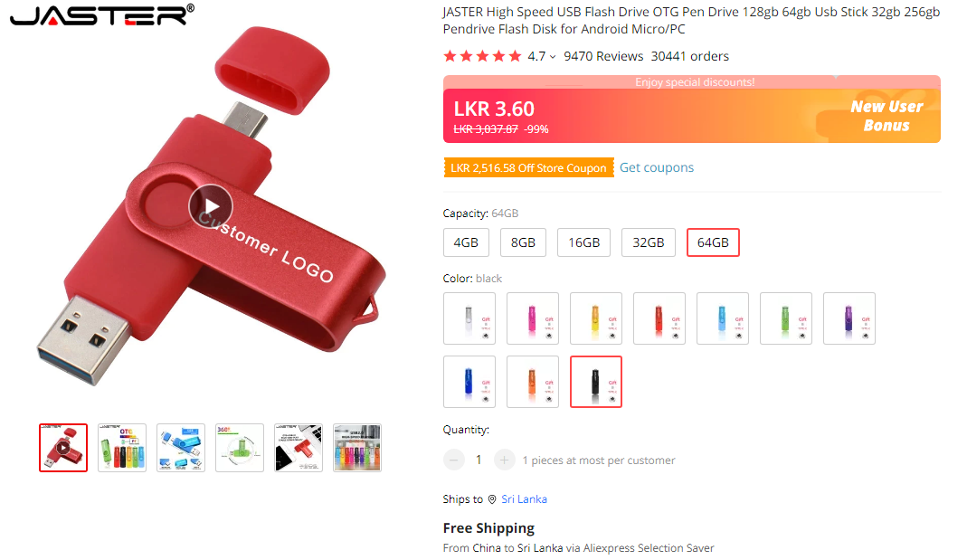This screenshot has width=967, height=560.
Task: Open the Get coupons link
Action: click(x=656, y=167)
